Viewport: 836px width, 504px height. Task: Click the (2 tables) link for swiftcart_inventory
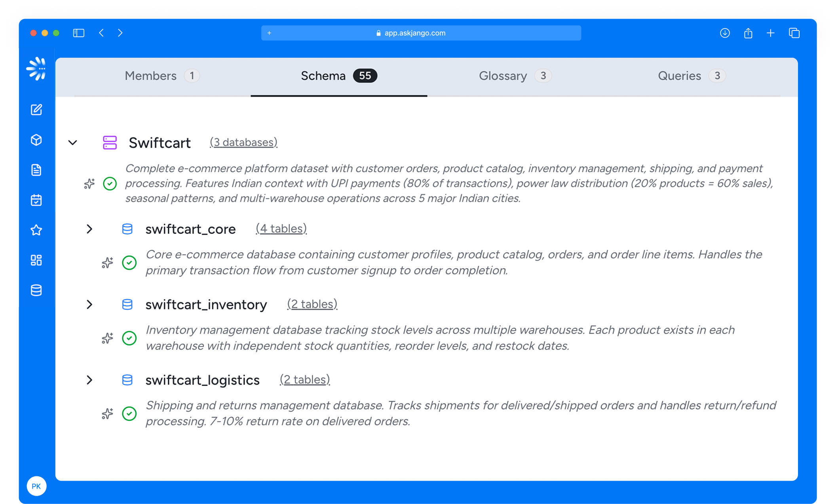click(312, 304)
